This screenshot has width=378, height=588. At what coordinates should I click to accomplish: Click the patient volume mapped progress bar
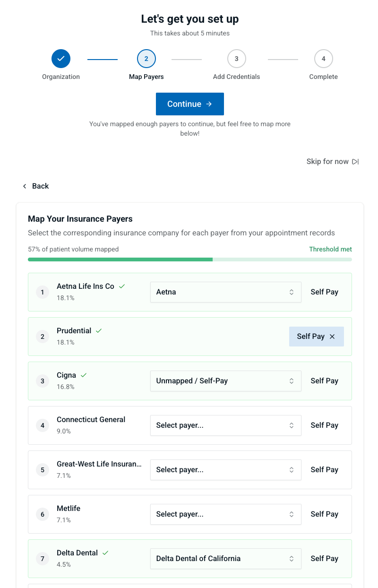(189, 259)
